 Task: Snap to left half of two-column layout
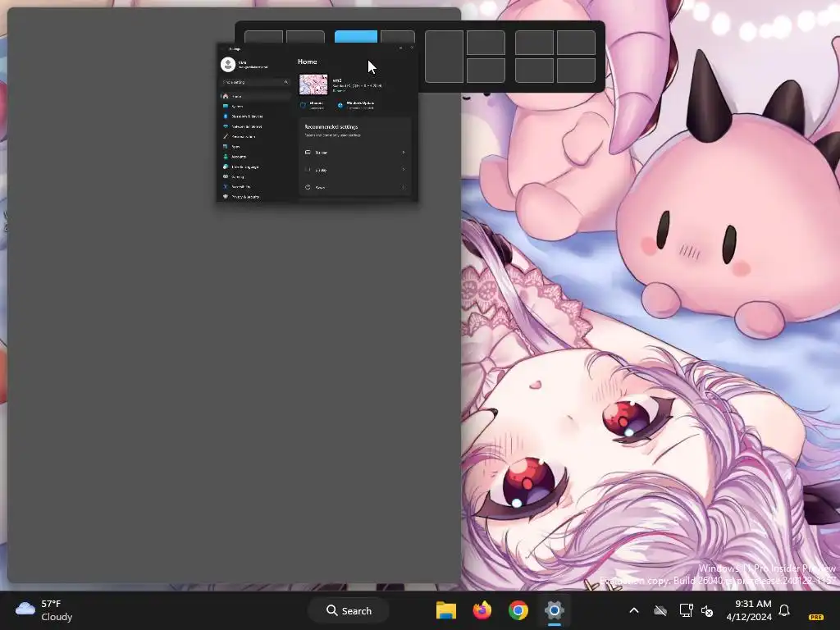coord(263,37)
